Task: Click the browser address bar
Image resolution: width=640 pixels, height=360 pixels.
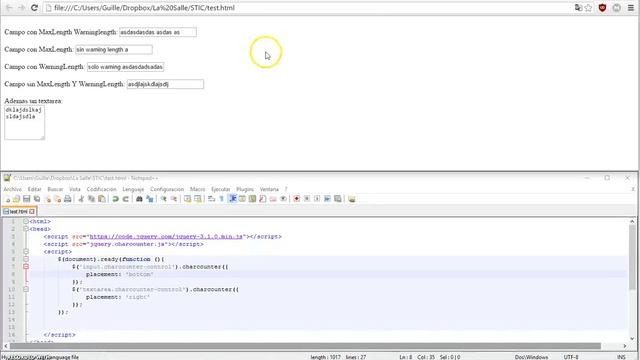Action: click(x=308, y=8)
